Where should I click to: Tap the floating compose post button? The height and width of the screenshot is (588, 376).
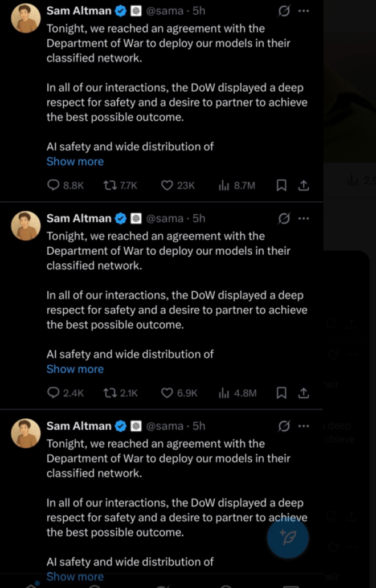(288, 538)
